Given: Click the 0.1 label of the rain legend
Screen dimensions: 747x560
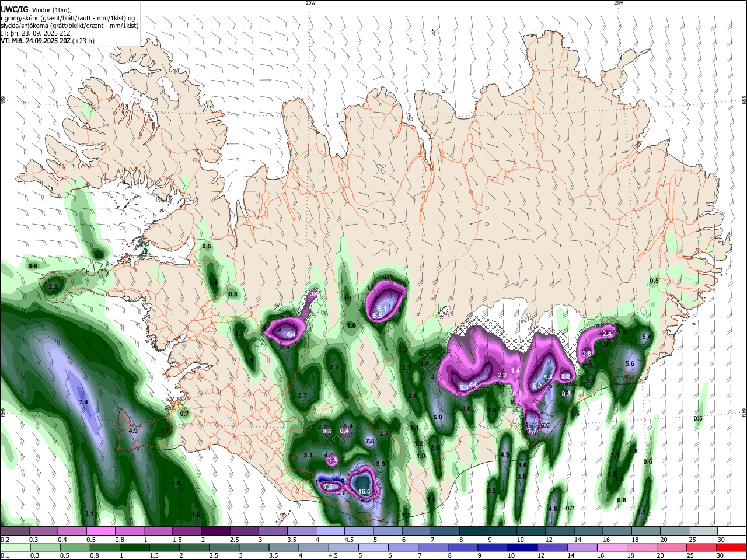Looking at the screenshot, I should pyautogui.click(x=4, y=556).
